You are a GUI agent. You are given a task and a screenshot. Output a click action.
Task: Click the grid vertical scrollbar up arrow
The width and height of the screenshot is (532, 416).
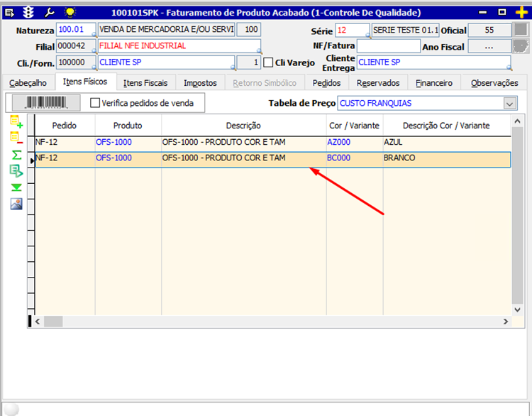point(517,121)
